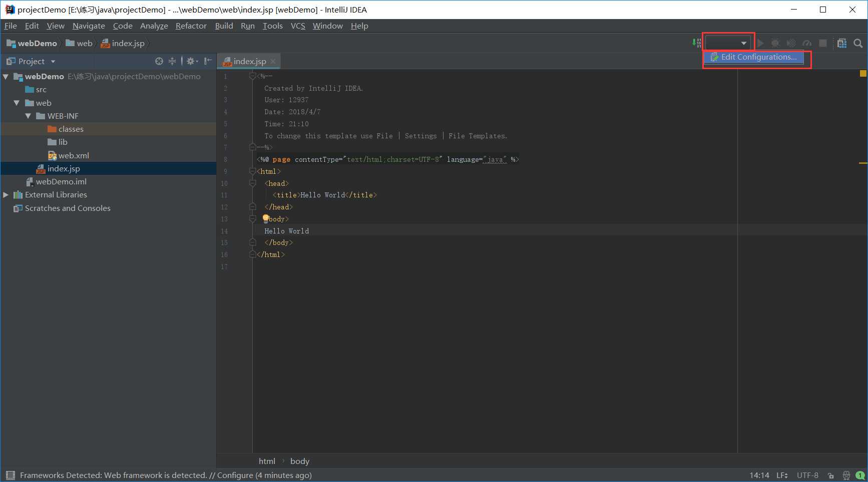Open the File menu
Viewport: 868px width, 482px height.
point(11,26)
